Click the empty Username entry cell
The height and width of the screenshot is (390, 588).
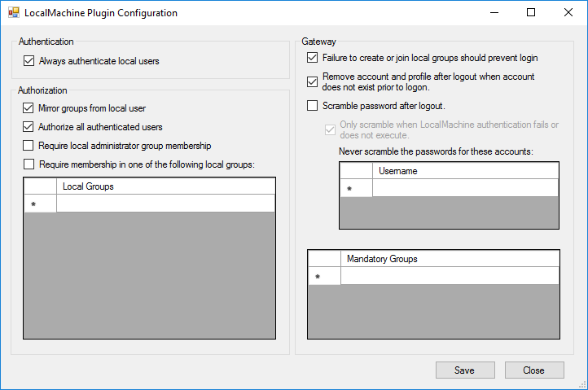click(465, 188)
